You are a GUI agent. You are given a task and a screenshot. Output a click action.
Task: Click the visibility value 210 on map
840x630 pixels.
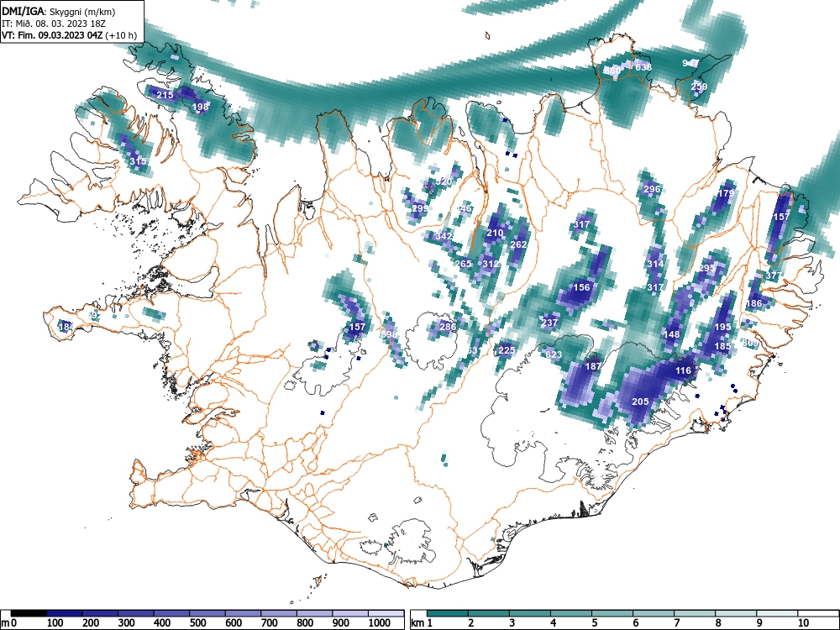point(495,233)
